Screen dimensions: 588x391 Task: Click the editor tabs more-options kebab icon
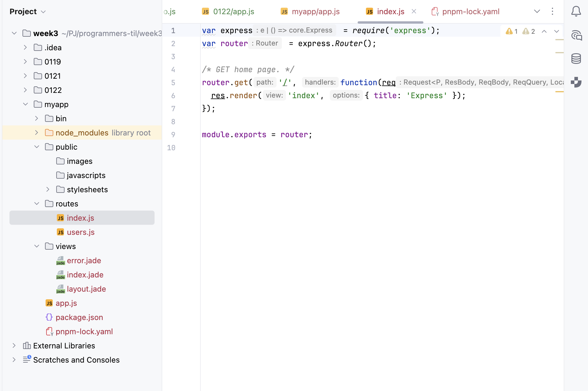tap(552, 12)
